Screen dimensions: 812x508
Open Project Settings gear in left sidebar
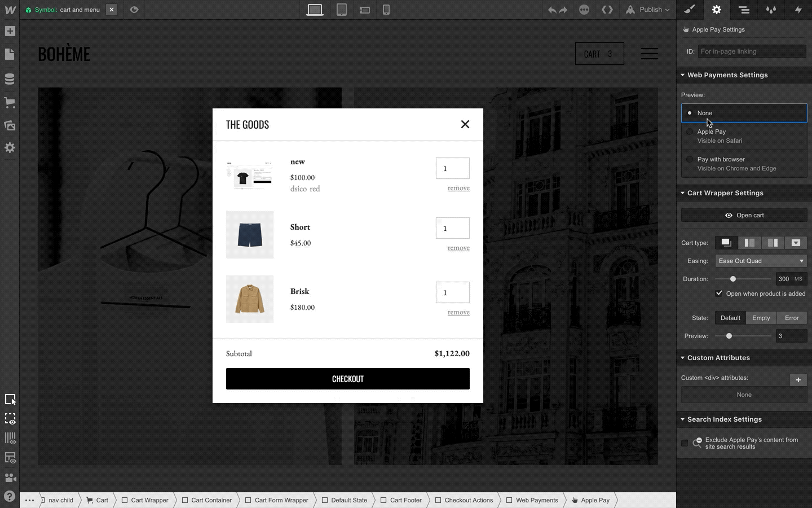10,148
